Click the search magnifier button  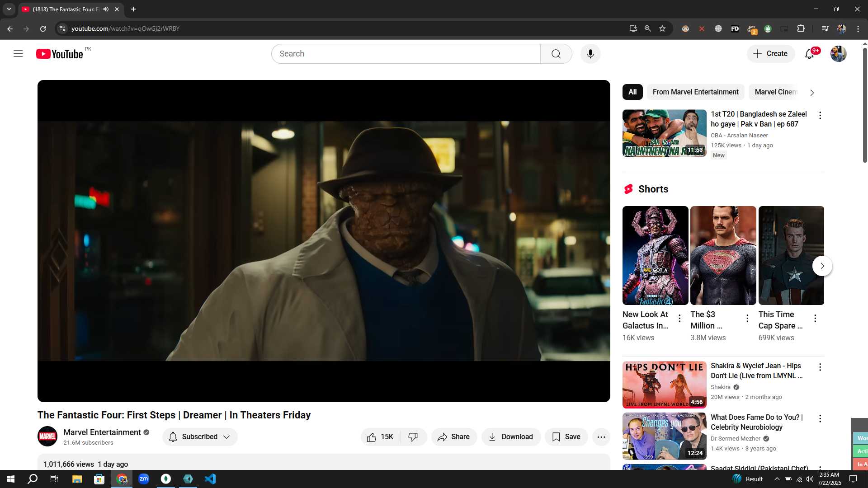[x=556, y=54]
